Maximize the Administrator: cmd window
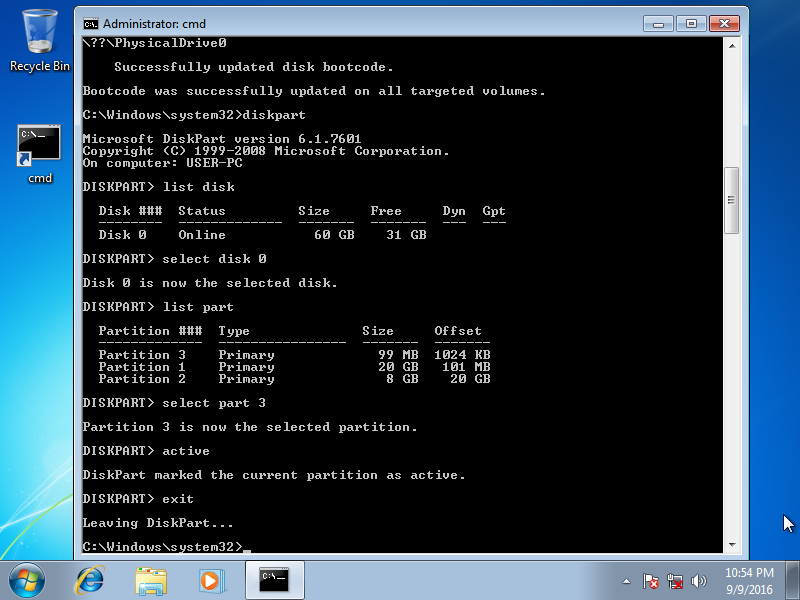Viewport: 800px width, 600px height. point(691,23)
